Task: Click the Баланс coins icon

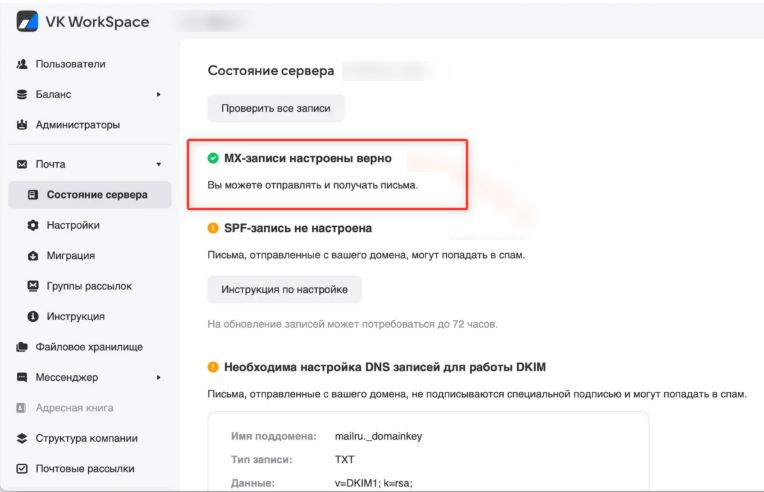Action: pyautogui.click(x=22, y=95)
